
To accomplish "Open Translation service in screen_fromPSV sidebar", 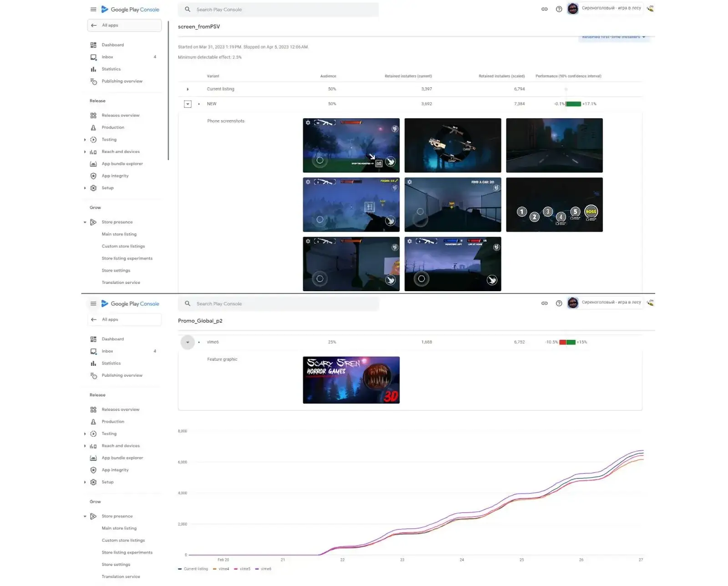I will [121, 283].
